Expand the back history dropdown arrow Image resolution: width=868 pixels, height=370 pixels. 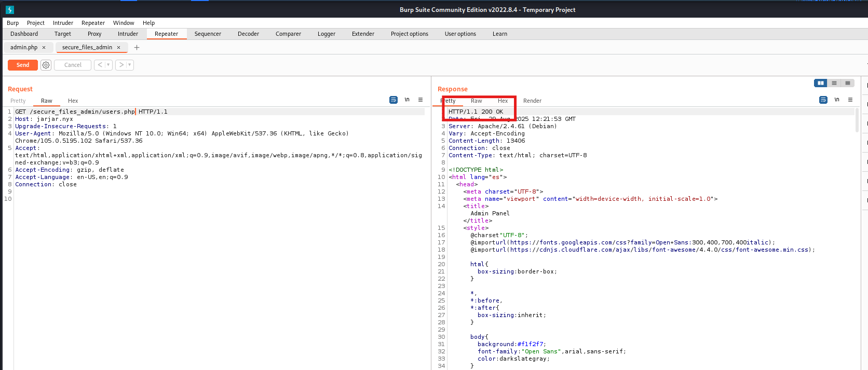coord(108,65)
